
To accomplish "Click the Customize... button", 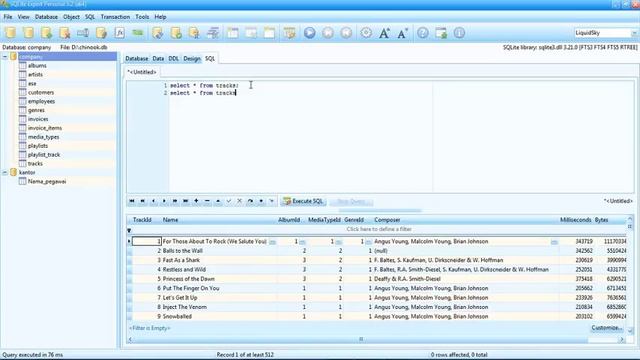I will point(607,328).
